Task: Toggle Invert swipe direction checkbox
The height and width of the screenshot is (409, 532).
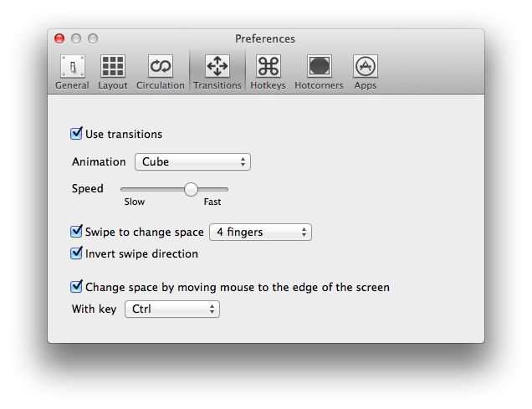Action: point(76,253)
